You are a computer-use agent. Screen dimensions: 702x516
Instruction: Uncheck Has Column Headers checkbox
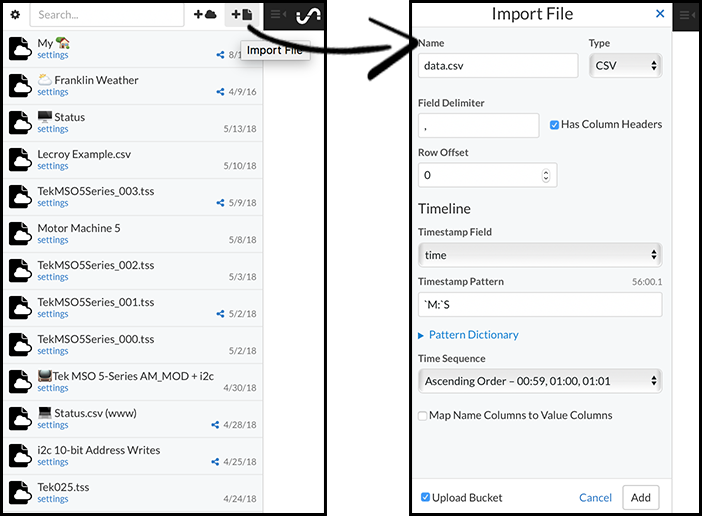[555, 125]
